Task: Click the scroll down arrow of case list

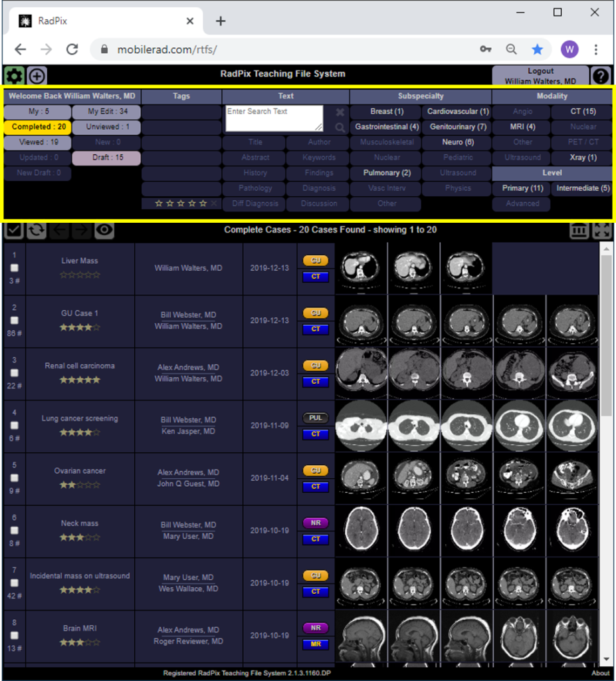Action: point(607,659)
